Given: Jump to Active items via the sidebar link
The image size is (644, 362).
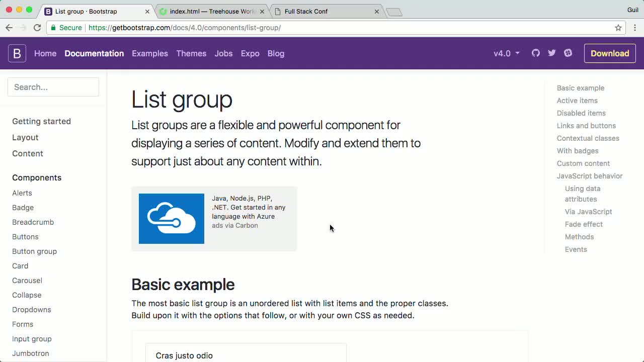Looking at the screenshot, I should coord(577,101).
